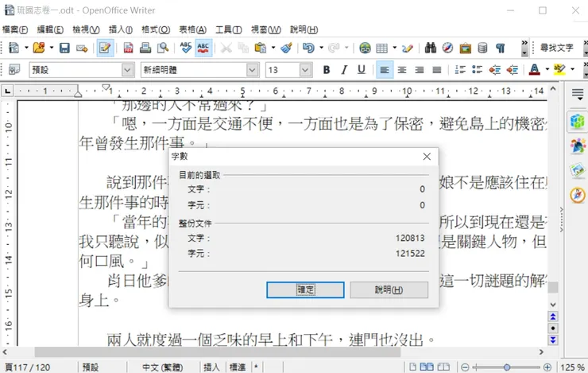Click the New document icon
Image resolution: width=588 pixels, height=373 pixels.
(14, 48)
